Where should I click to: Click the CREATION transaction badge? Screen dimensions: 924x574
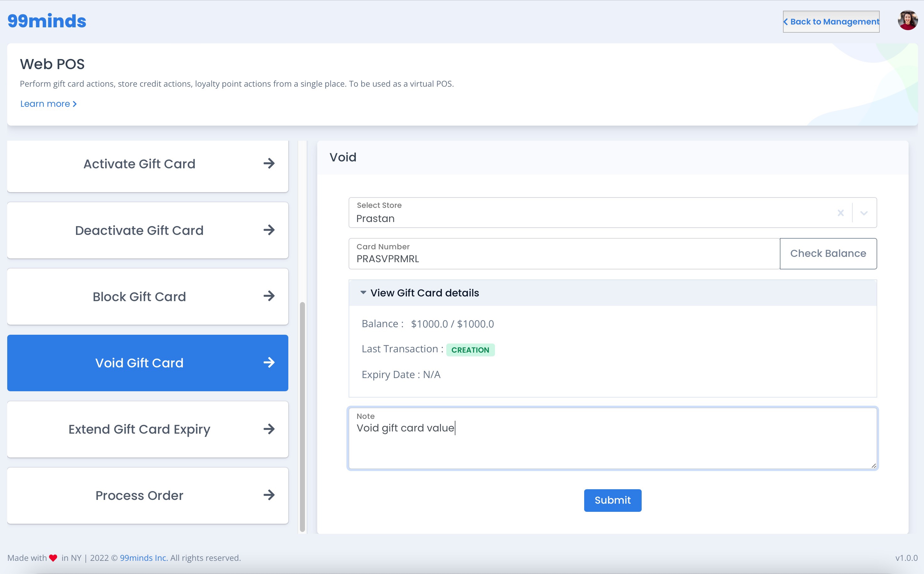(x=470, y=350)
